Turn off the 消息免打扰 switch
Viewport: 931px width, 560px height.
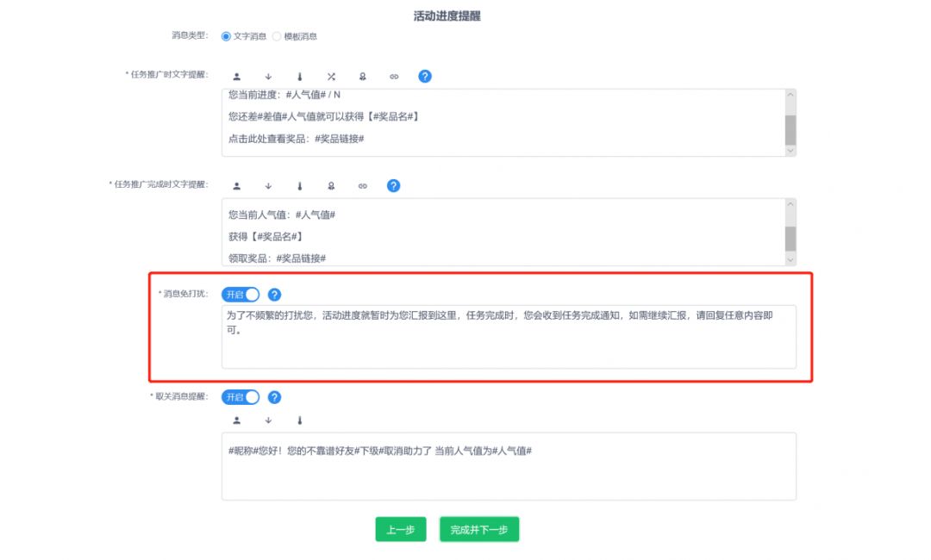tap(241, 295)
